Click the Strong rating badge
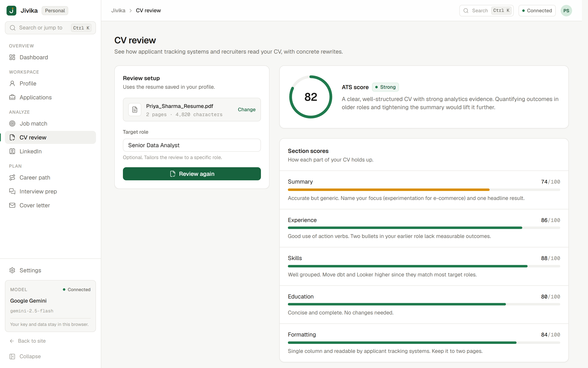The width and height of the screenshot is (588, 368). [385, 87]
